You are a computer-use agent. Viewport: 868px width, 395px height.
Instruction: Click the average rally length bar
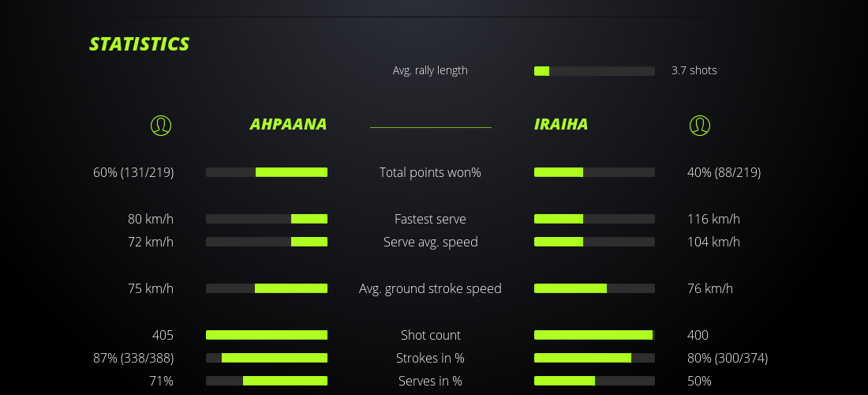pos(594,71)
